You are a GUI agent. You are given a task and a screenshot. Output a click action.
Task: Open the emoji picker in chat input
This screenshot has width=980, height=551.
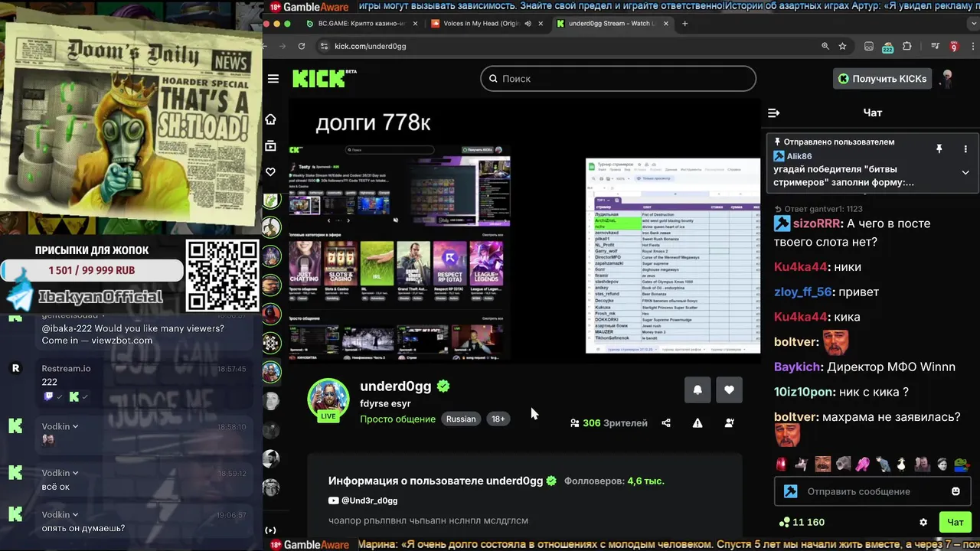955,491
